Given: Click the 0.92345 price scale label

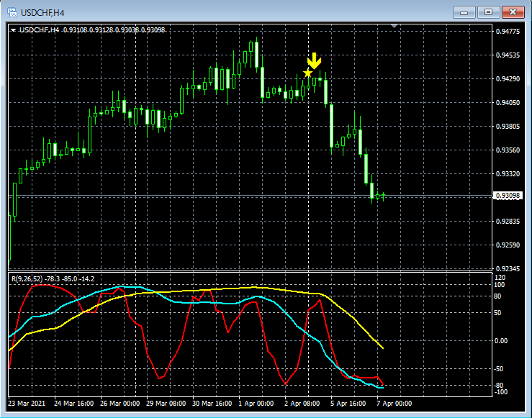Looking at the screenshot, I should (x=508, y=269).
